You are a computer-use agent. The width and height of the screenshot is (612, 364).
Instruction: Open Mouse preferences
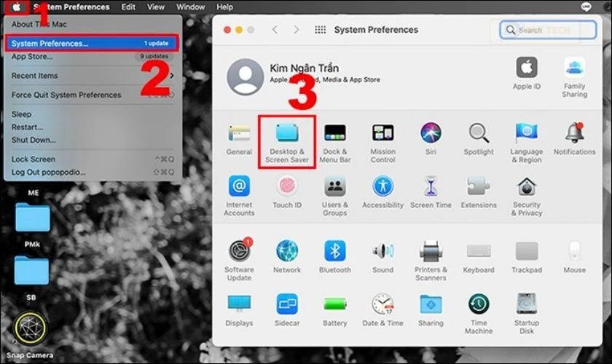575,257
